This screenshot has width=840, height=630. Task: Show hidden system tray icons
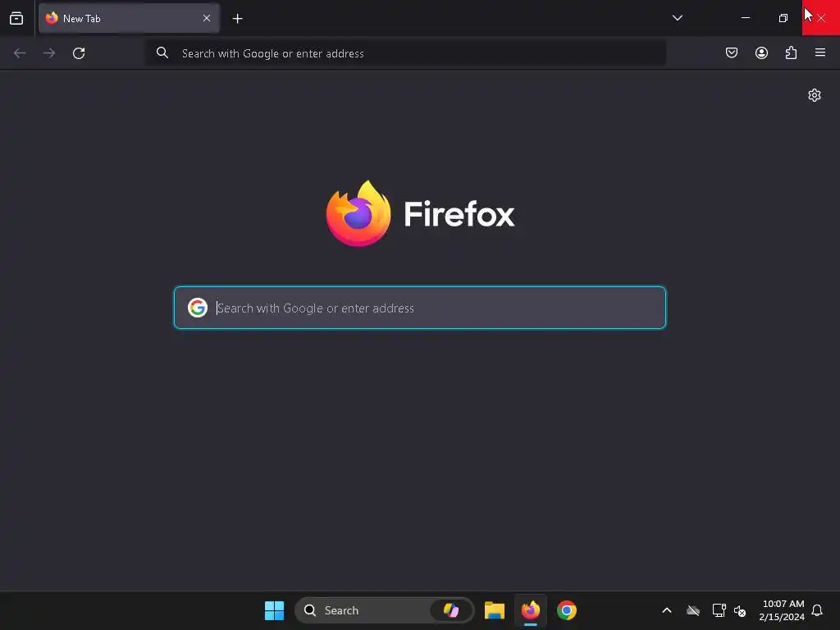click(667, 610)
